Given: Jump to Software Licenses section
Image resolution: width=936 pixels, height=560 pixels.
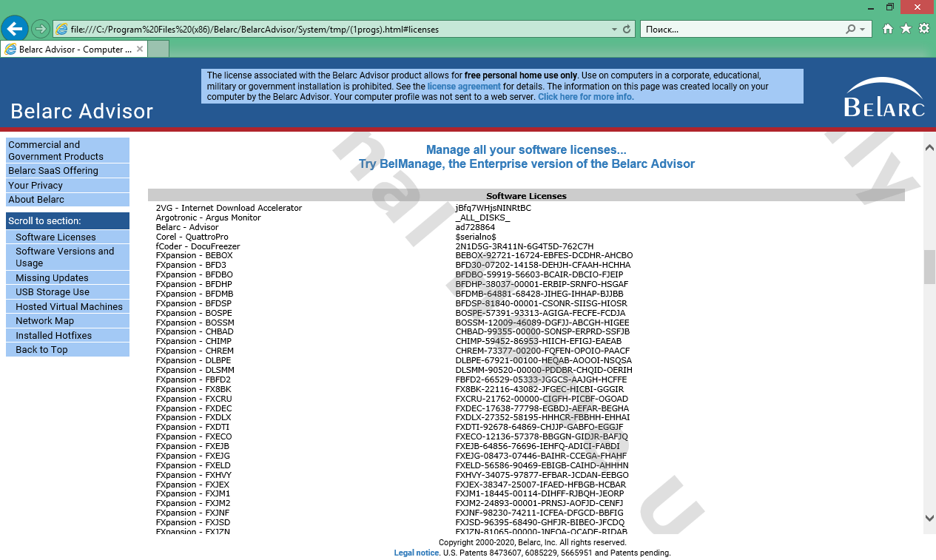Looking at the screenshot, I should point(67,237).
